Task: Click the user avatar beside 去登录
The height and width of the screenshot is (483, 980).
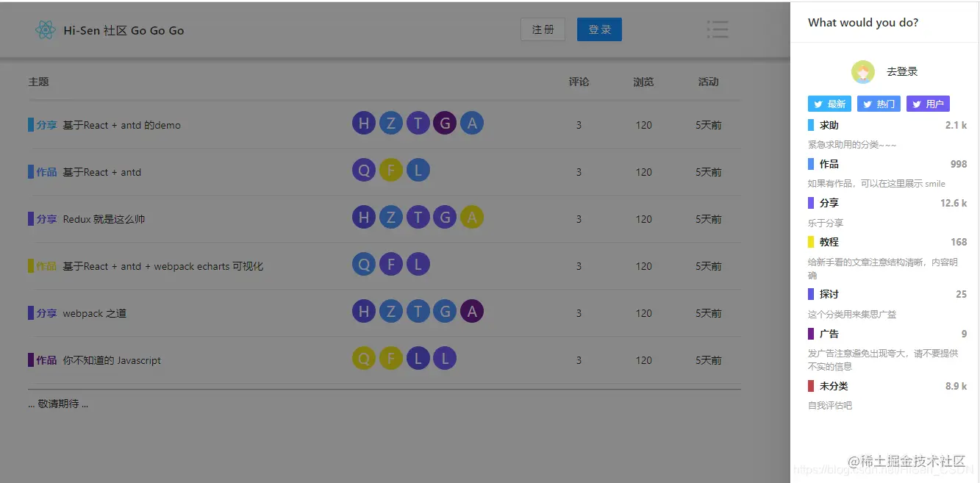Action: pos(863,72)
